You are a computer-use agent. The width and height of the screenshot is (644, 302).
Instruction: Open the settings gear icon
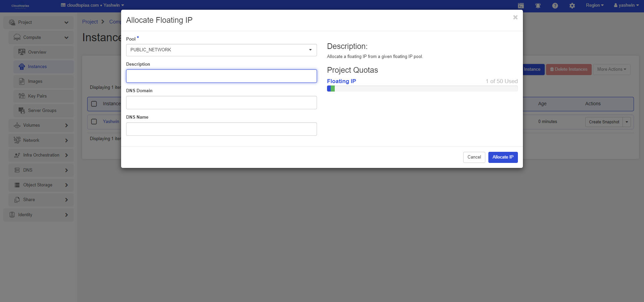(x=572, y=6)
